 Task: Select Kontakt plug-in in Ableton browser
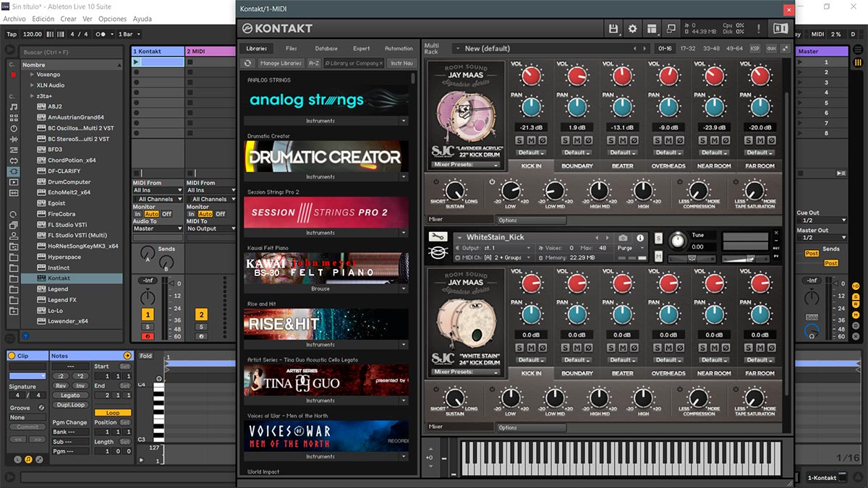[71, 278]
